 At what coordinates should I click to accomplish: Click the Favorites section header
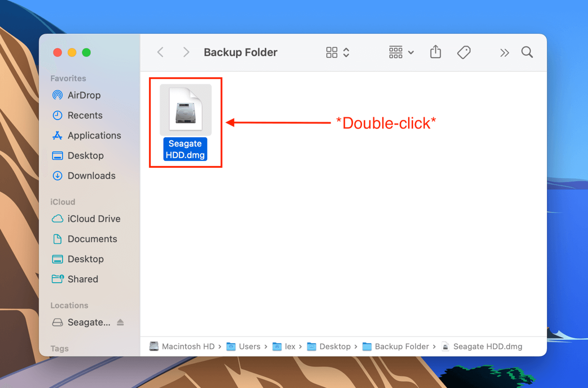coord(68,78)
